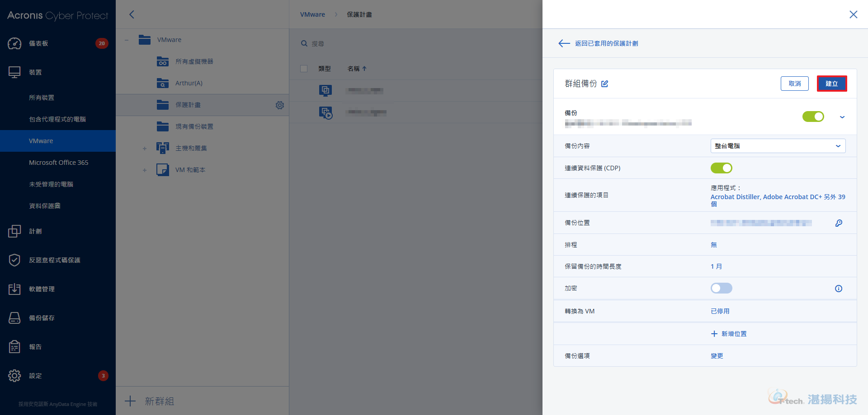868x415 pixels.
Task: Click the 無 schedule value
Action: [714, 245]
